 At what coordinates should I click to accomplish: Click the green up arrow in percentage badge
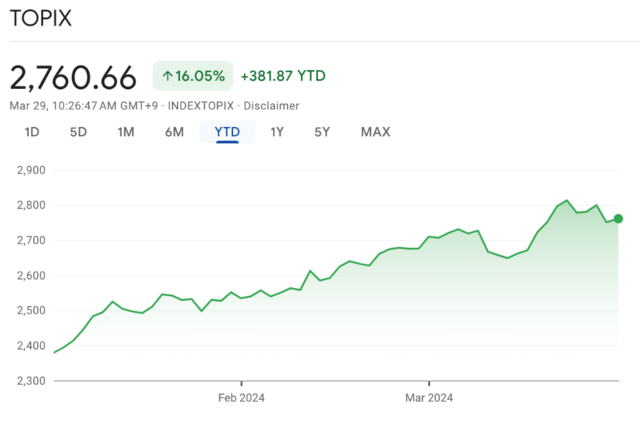167,76
